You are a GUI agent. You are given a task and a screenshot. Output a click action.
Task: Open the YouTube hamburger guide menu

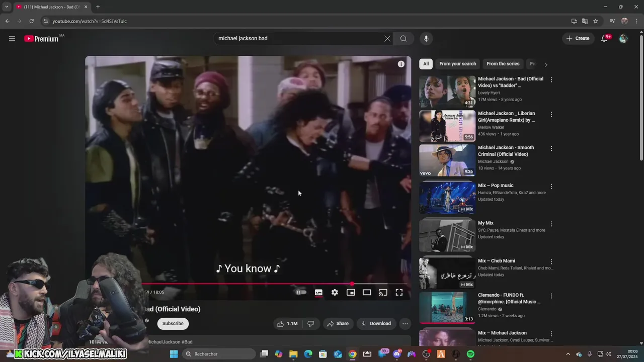(12, 38)
